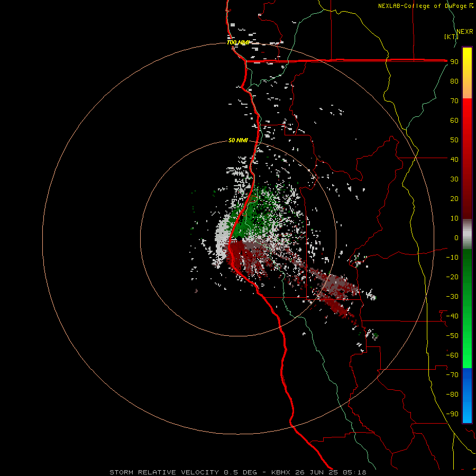Click the bright red segment of color bar
Viewport: 476px width, 476px height.
click(467, 114)
